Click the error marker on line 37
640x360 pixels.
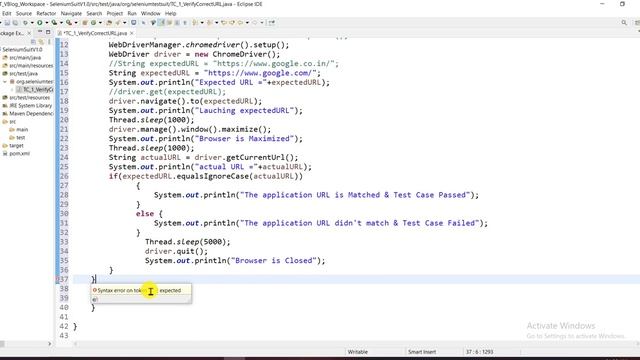pos(58,280)
